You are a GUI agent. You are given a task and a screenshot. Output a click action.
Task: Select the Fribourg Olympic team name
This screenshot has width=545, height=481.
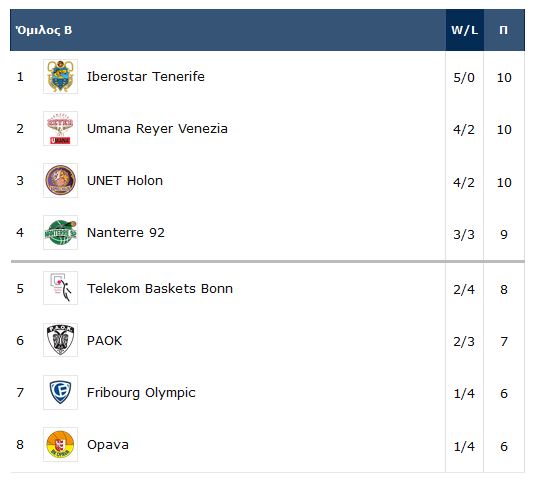pyautogui.click(x=141, y=393)
